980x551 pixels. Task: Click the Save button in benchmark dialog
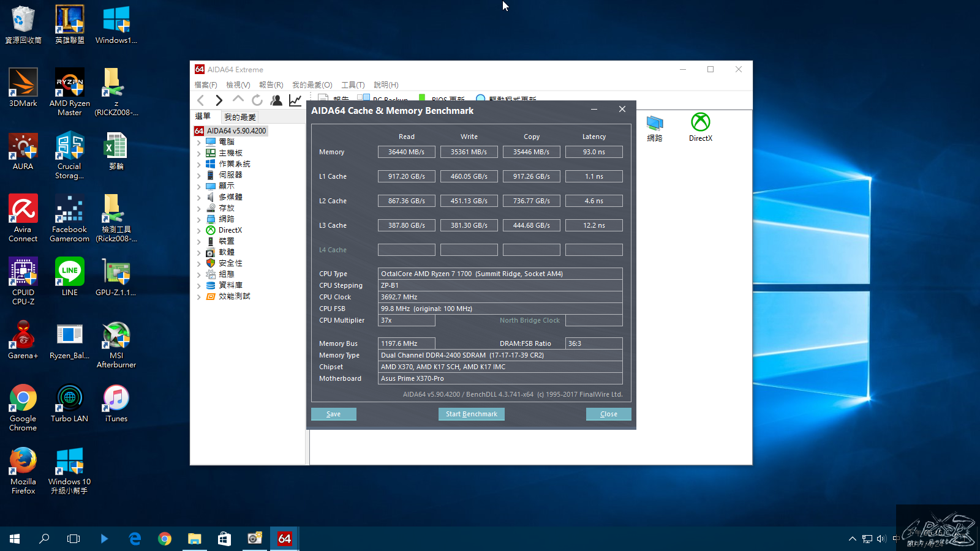coord(334,414)
